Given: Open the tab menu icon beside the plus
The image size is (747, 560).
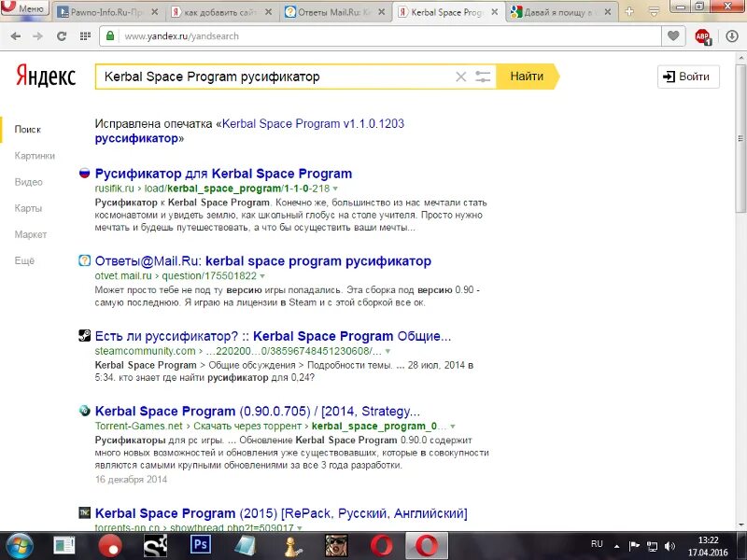Looking at the screenshot, I should click(x=655, y=12).
